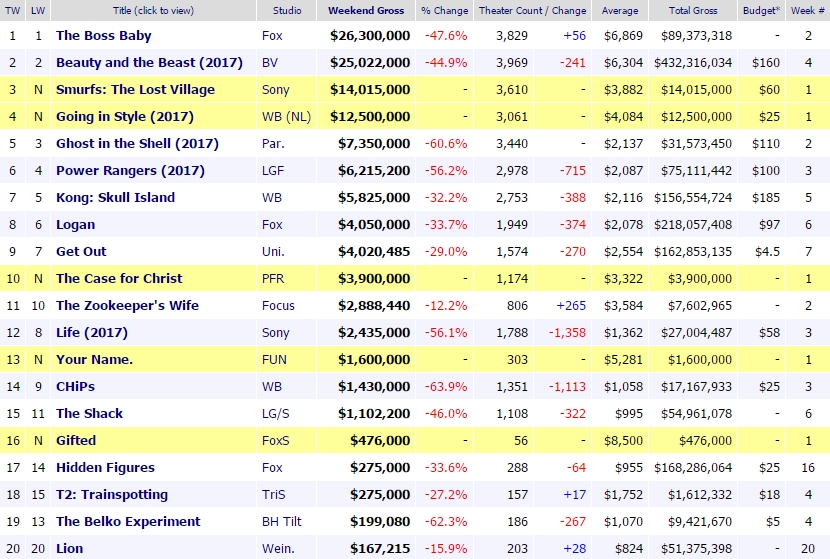
Task: Select +56 theater change value
Action: click(x=574, y=35)
